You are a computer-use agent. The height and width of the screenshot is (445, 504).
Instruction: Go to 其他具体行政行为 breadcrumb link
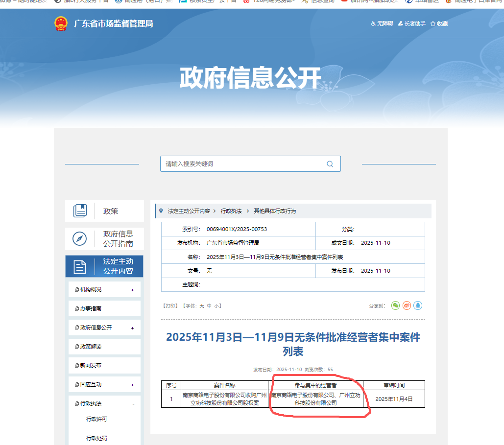(x=275, y=211)
